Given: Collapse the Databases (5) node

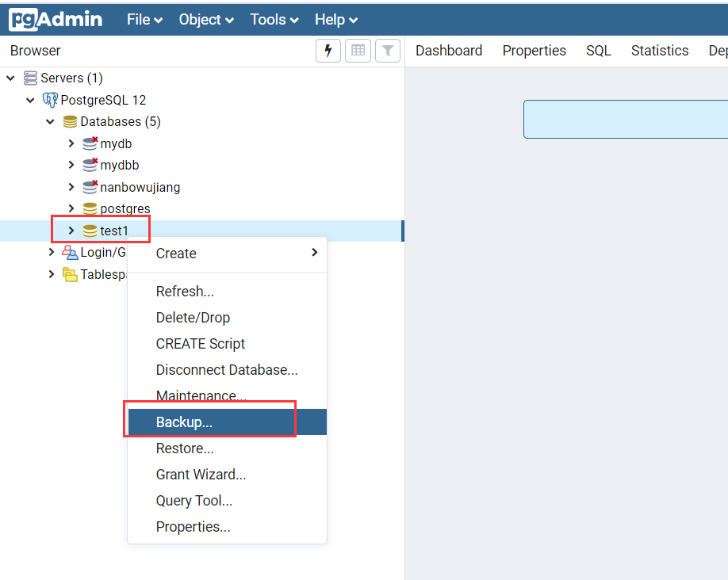Looking at the screenshot, I should tap(51, 121).
